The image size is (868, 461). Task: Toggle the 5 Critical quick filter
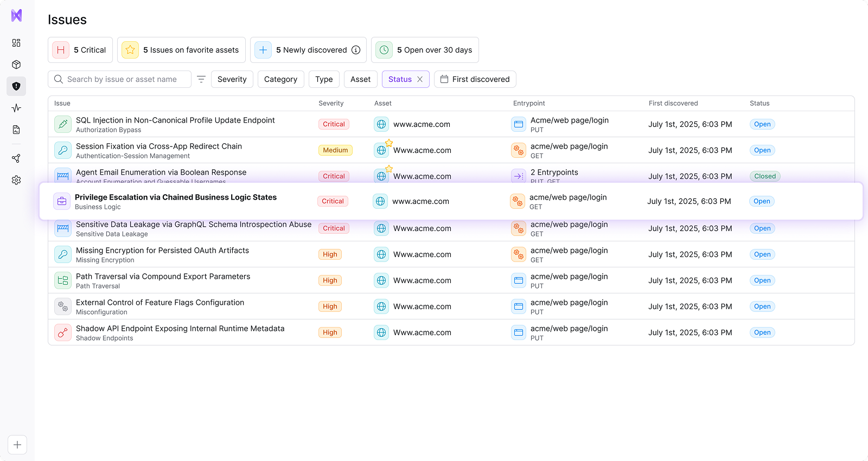[80, 50]
